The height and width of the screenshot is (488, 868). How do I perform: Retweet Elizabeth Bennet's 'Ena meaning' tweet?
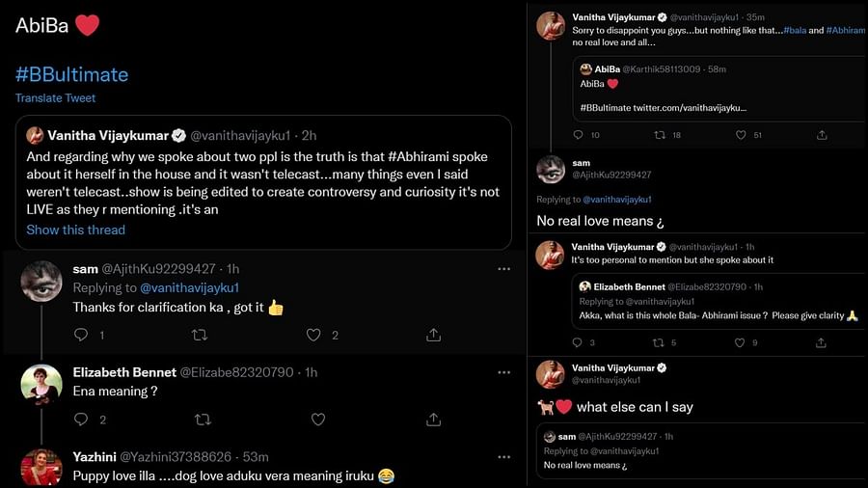click(203, 419)
